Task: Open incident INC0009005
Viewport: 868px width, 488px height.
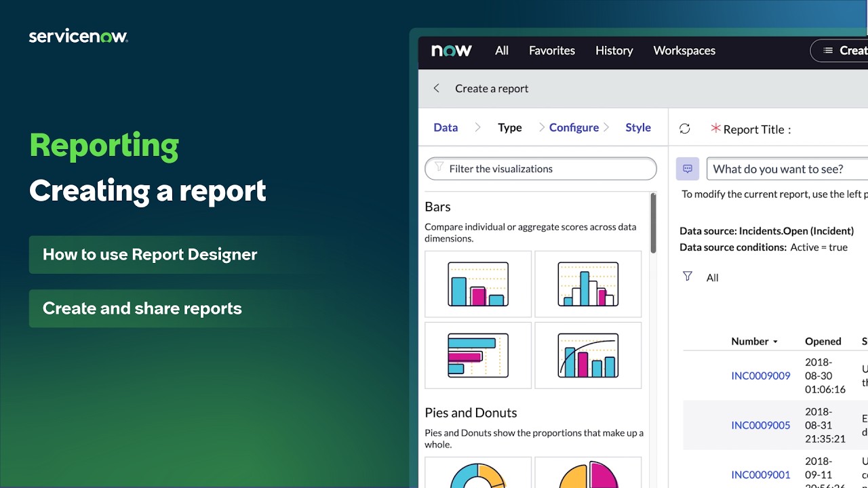Action: 761,425
